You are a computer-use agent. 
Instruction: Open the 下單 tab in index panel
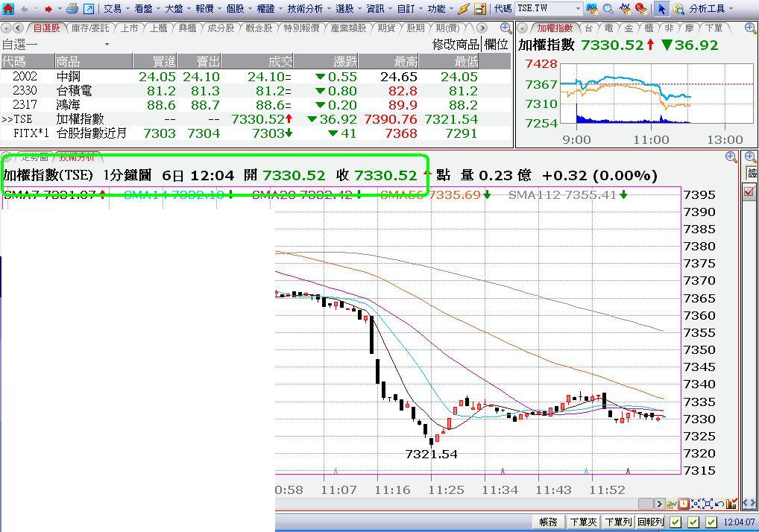(714, 28)
